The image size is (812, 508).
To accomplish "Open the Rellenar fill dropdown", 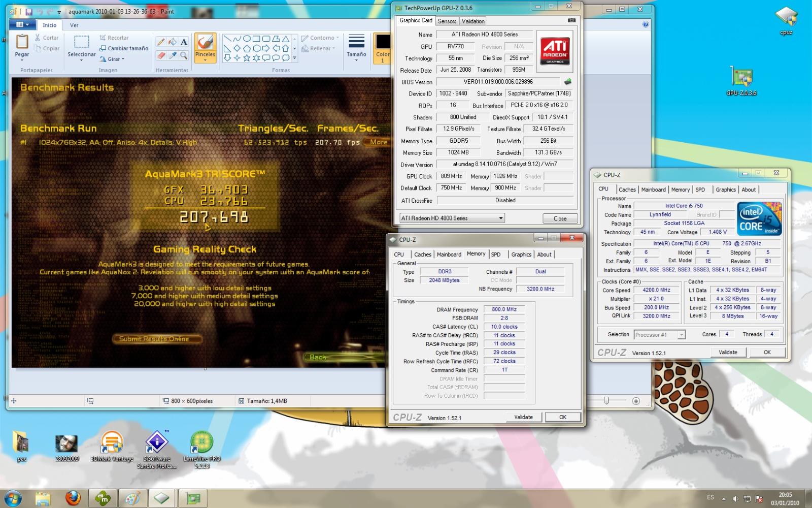I will (x=318, y=48).
